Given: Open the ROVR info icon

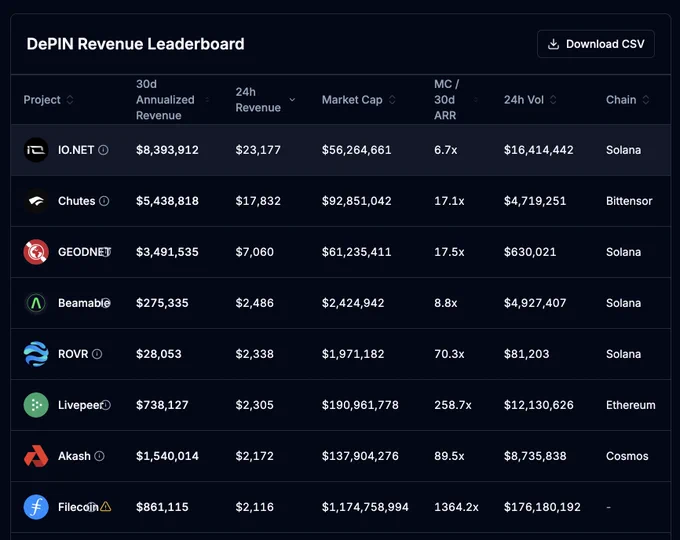Looking at the screenshot, I should point(97,354).
